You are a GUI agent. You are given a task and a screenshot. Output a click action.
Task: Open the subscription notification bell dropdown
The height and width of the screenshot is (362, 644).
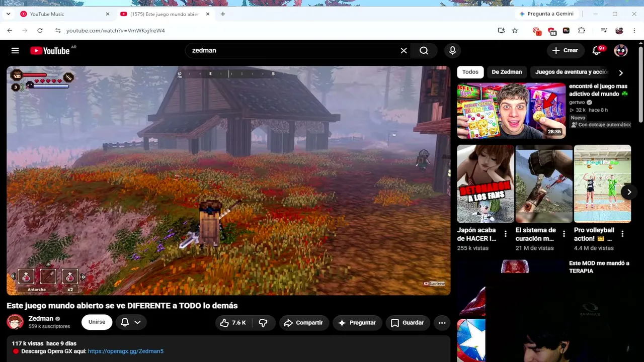click(x=130, y=322)
